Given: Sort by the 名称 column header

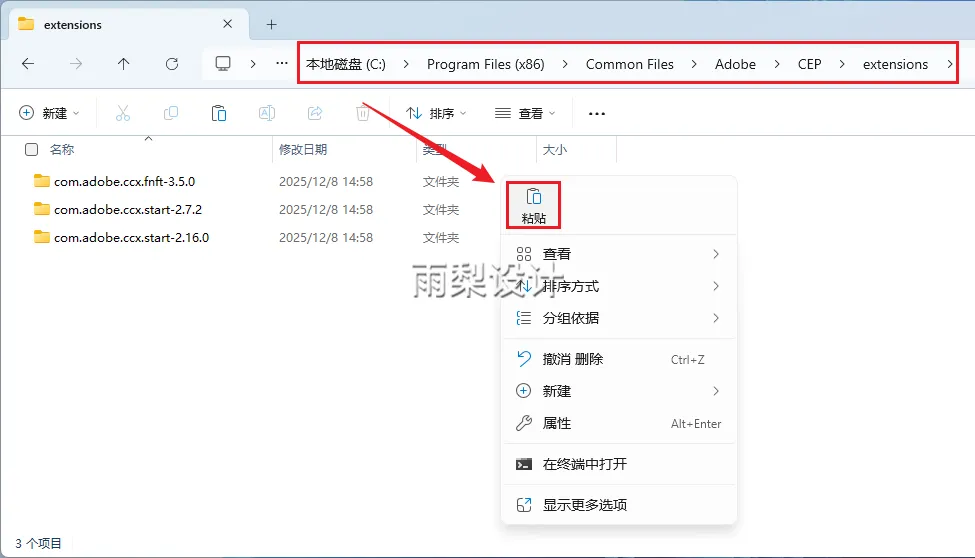Looking at the screenshot, I should click(62, 149).
